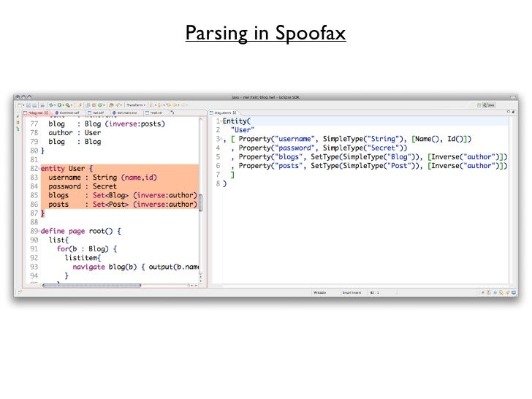532x399 pixels.
Task: Click the "User" string in aterm editor
Action: (x=243, y=130)
